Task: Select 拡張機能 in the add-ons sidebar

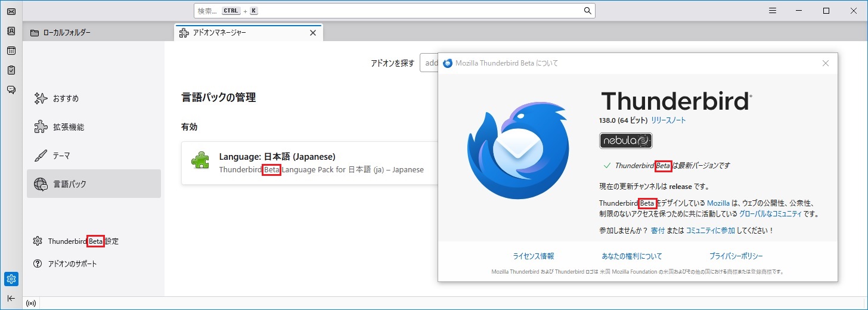Action: pyautogui.click(x=68, y=127)
